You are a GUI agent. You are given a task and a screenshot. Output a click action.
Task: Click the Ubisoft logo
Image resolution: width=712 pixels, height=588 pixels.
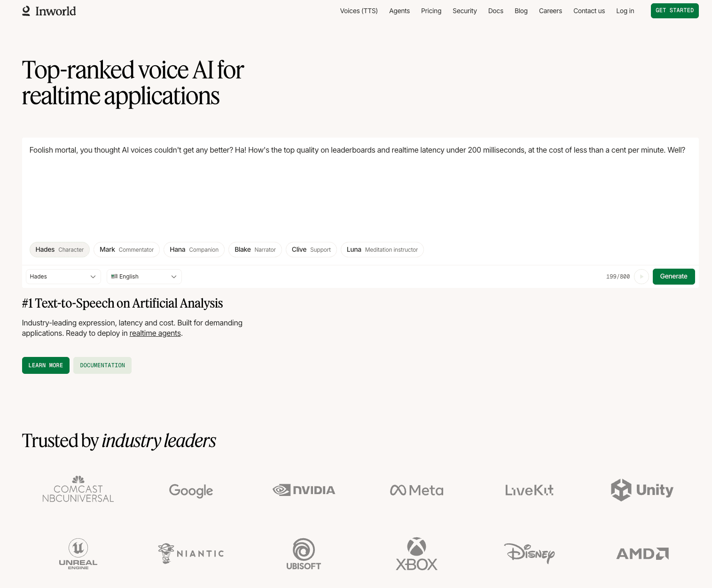[x=304, y=554]
